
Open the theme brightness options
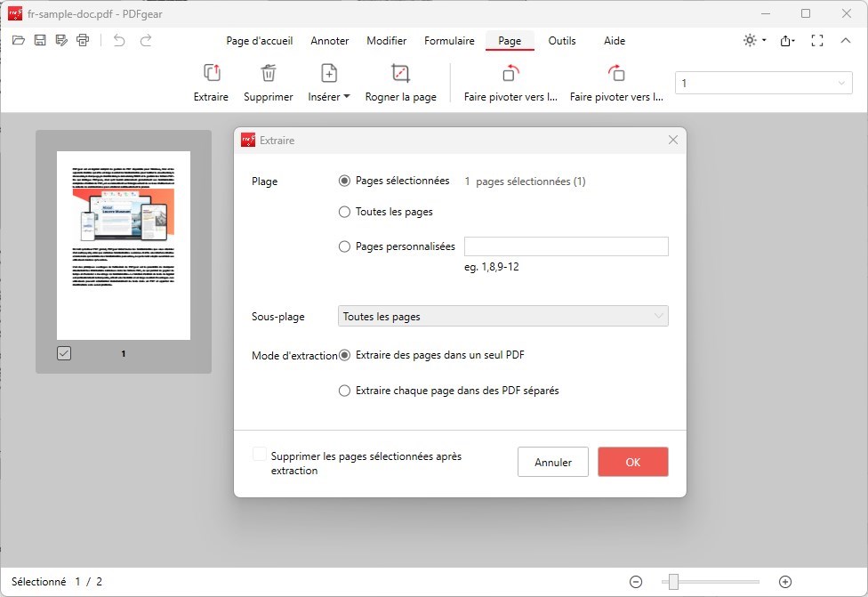tap(751, 40)
